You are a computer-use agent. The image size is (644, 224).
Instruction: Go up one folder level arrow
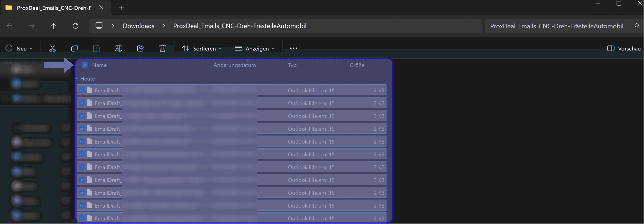(53, 26)
